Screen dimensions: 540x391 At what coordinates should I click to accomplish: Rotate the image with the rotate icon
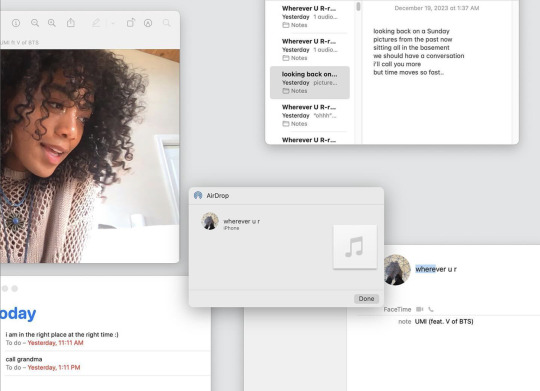pos(131,23)
